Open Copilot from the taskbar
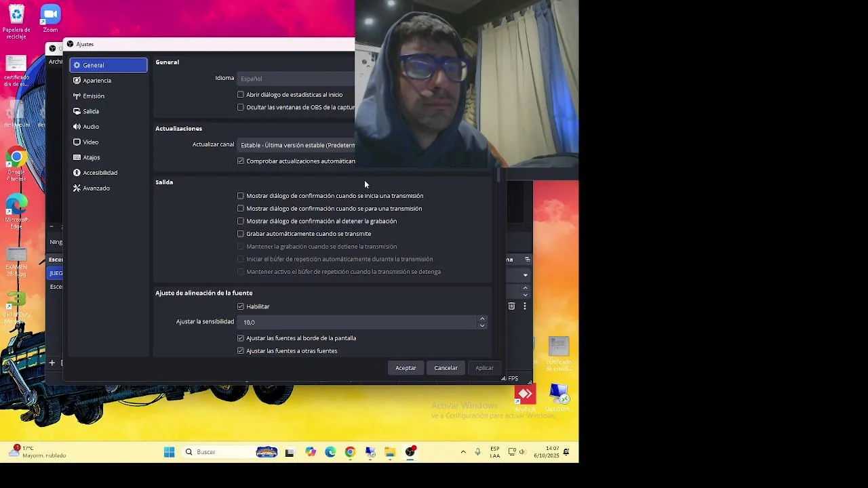The image size is (868, 488). coord(311,452)
